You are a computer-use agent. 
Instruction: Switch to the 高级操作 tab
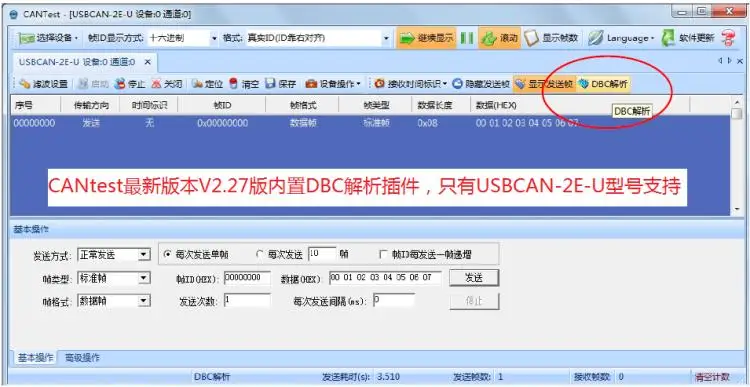click(x=82, y=358)
